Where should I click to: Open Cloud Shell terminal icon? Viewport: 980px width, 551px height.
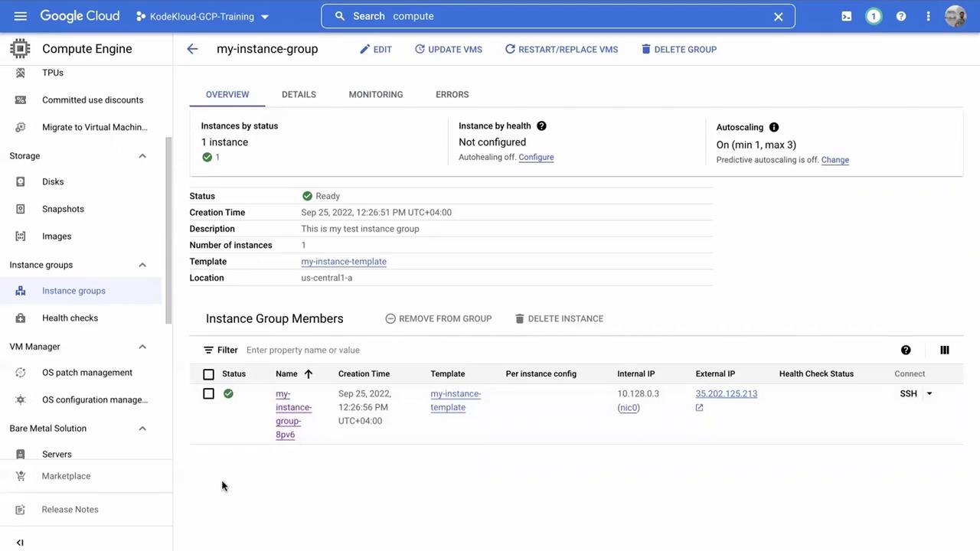(847, 16)
